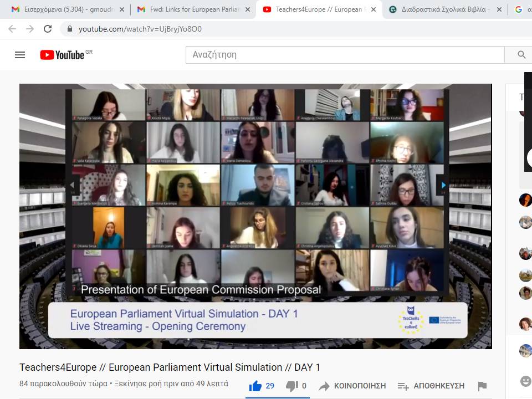Click the ΚΟΙΝΟΠΟΙΗΣΗ share button
532x399 pixels.
click(x=353, y=386)
